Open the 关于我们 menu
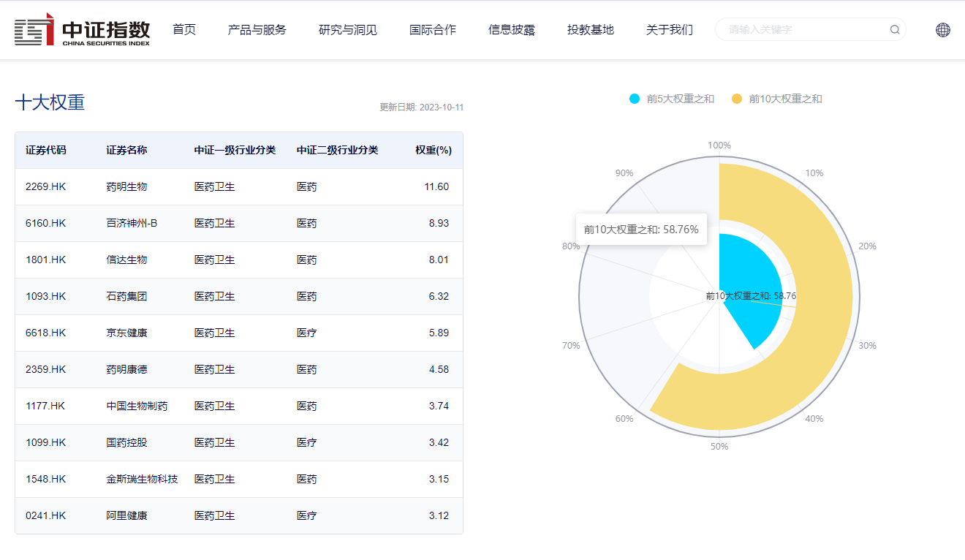This screenshot has width=965, height=560. (x=670, y=30)
